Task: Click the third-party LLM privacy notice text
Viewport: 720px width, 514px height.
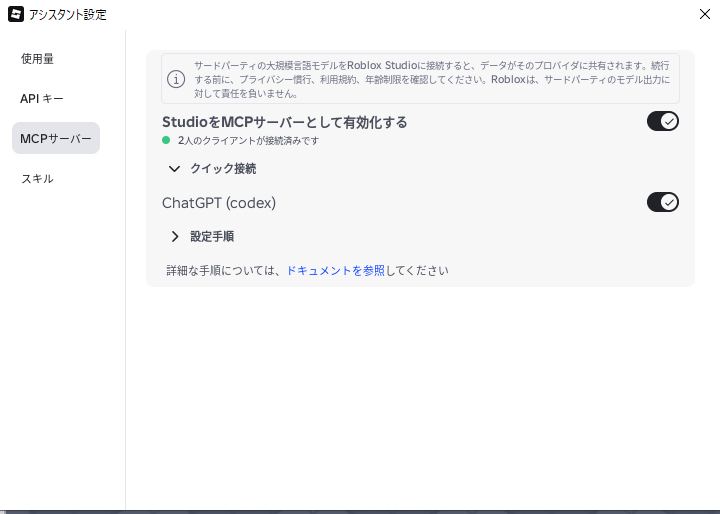Action: pyautogui.click(x=432, y=79)
